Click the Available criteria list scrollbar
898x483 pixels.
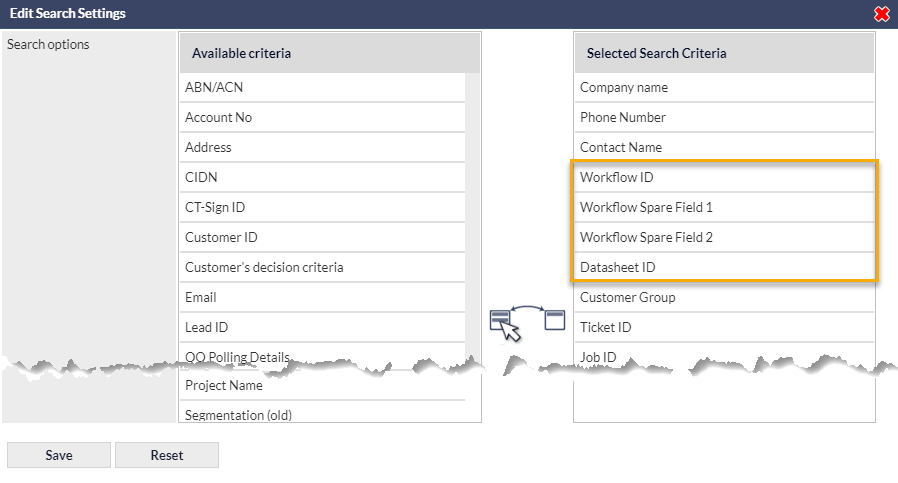472,218
